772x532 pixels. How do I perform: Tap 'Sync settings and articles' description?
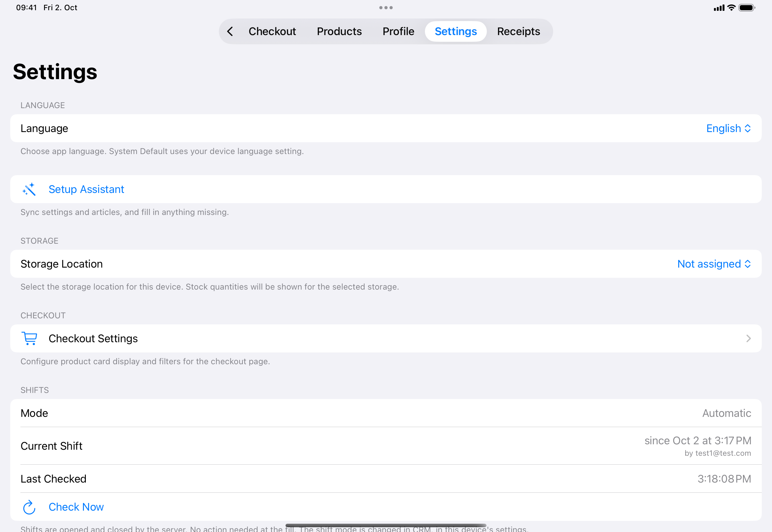tap(125, 212)
